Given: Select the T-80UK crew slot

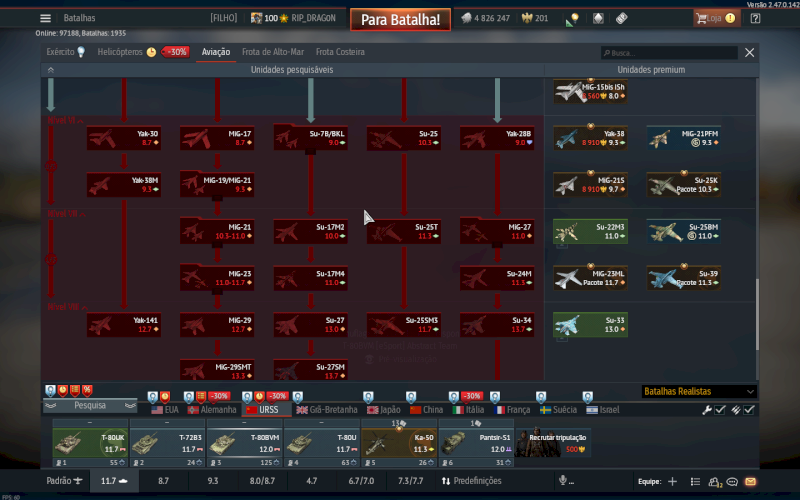Looking at the screenshot, I should point(89,442).
